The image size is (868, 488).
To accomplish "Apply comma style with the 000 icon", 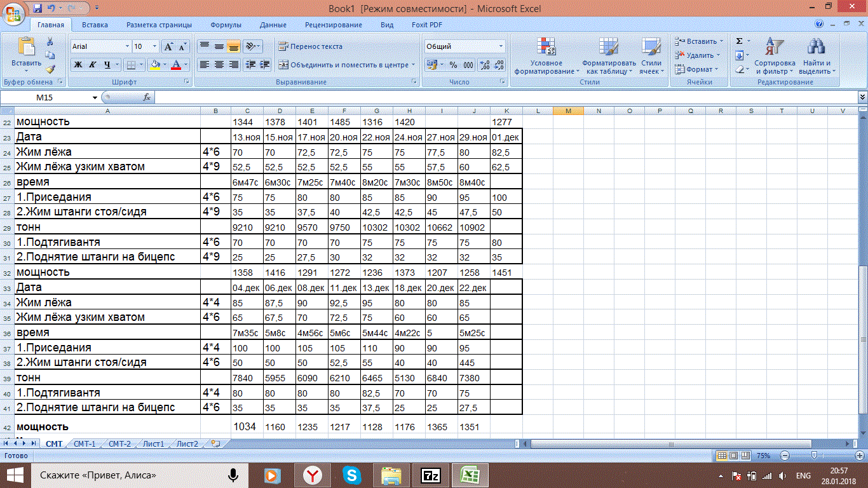I will 468,65.
